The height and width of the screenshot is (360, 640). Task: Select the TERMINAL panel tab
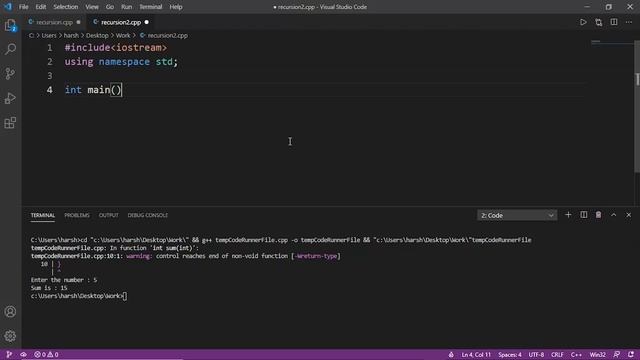click(x=42, y=215)
